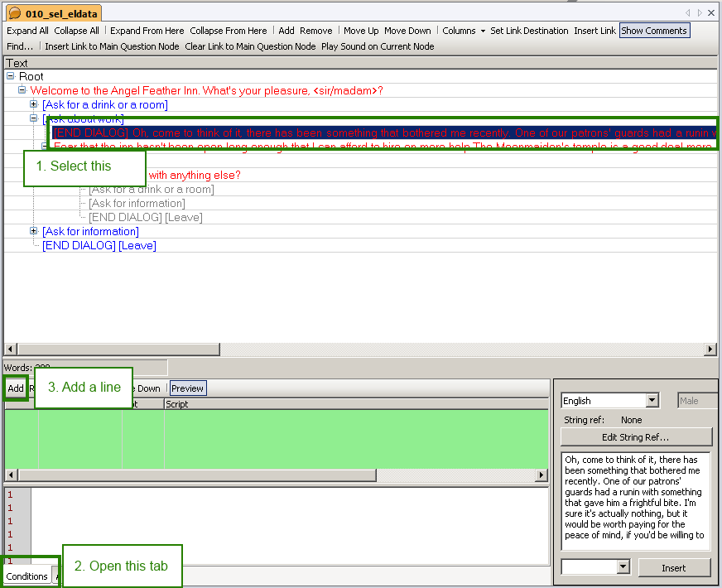Image resolution: width=722 pixels, height=588 pixels.
Task: Click the green conditions grid area
Action: tap(277, 439)
